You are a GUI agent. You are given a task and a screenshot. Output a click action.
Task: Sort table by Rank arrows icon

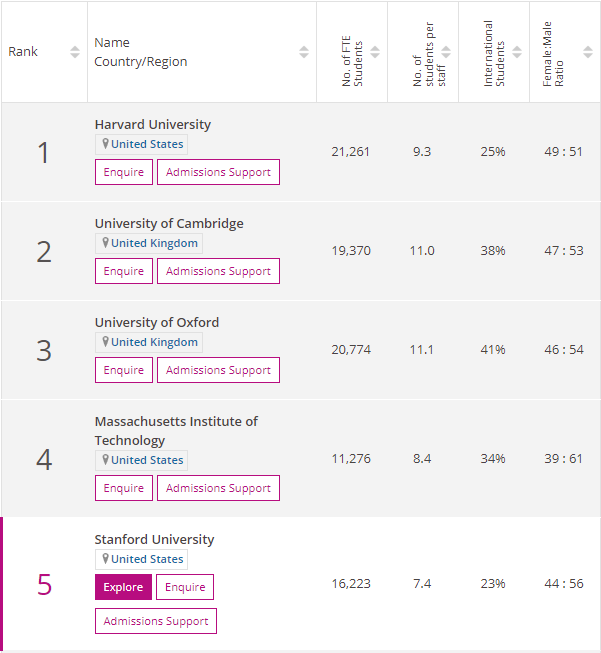tap(75, 52)
